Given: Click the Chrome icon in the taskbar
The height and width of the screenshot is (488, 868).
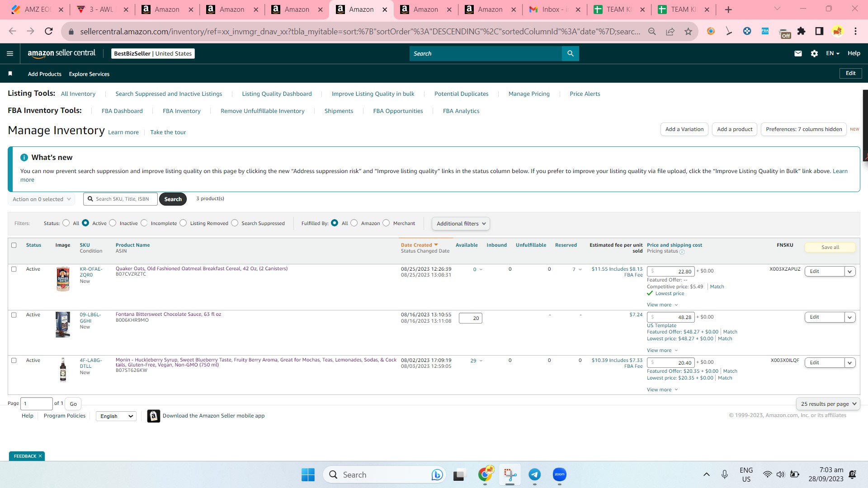Looking at the screenshot, I should click(x=486, y=474).
